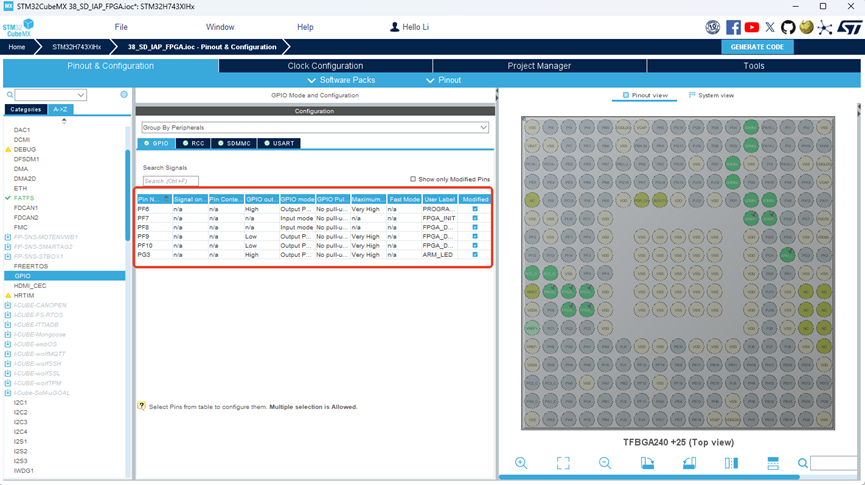Sort table by User Label column

440,199
